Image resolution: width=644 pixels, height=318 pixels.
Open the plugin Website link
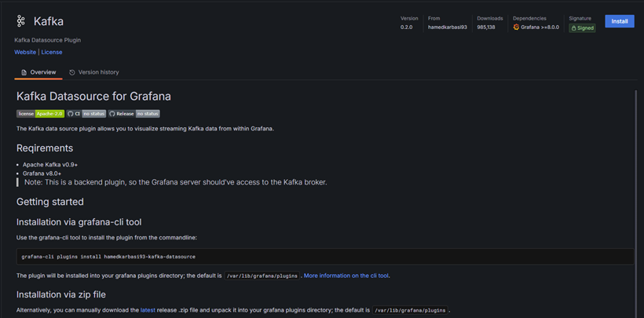coord(25,52)
